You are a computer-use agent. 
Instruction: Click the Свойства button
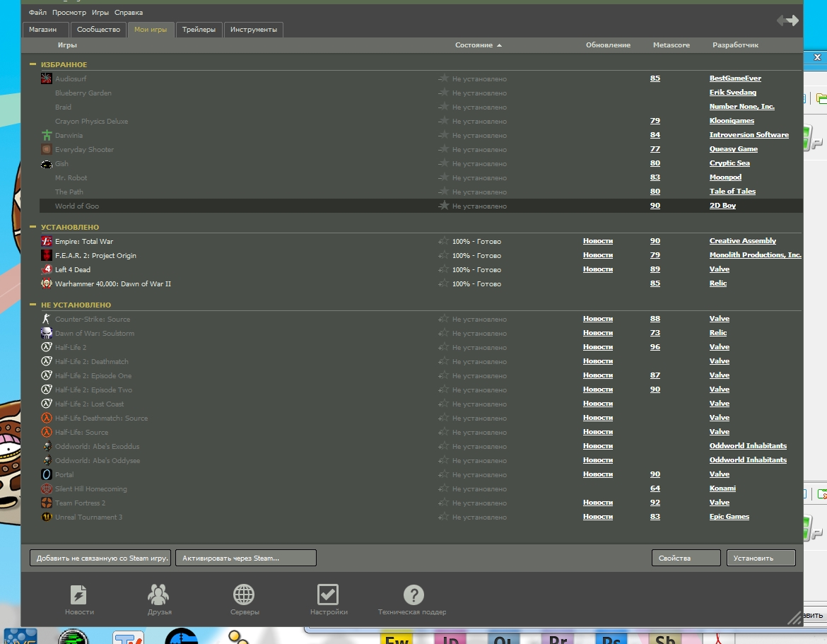(x=686, y=558)
